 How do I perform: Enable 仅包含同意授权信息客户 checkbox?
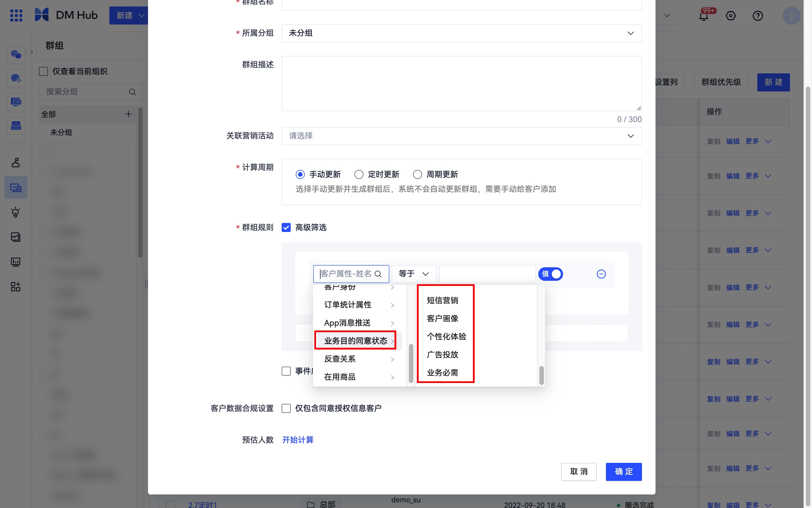pyautogui.click(x=286, y=409)
